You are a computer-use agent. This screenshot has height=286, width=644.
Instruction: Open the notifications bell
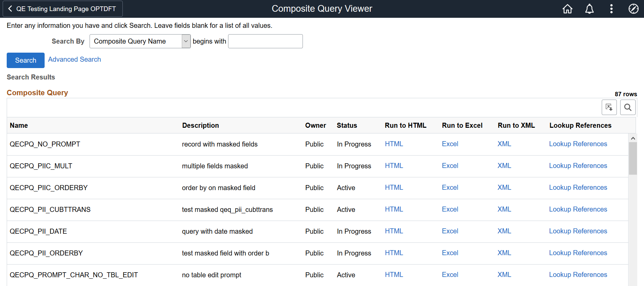click(589, 9)
